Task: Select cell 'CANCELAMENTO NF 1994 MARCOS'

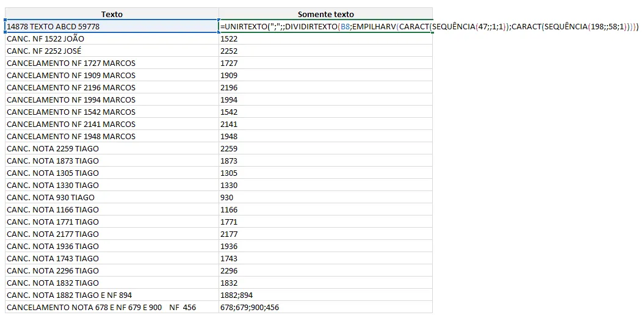Action: (112, 100)
